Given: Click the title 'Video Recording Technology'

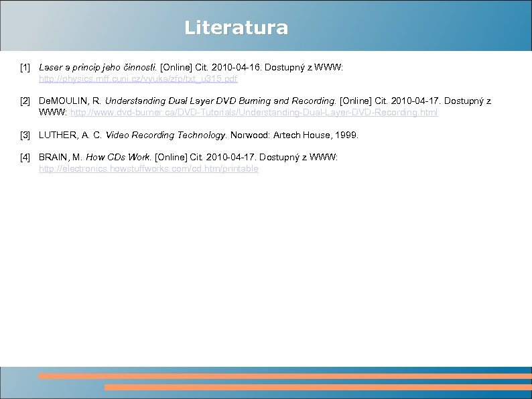Looking at the screenshot, I should click(x=166, y=135).
